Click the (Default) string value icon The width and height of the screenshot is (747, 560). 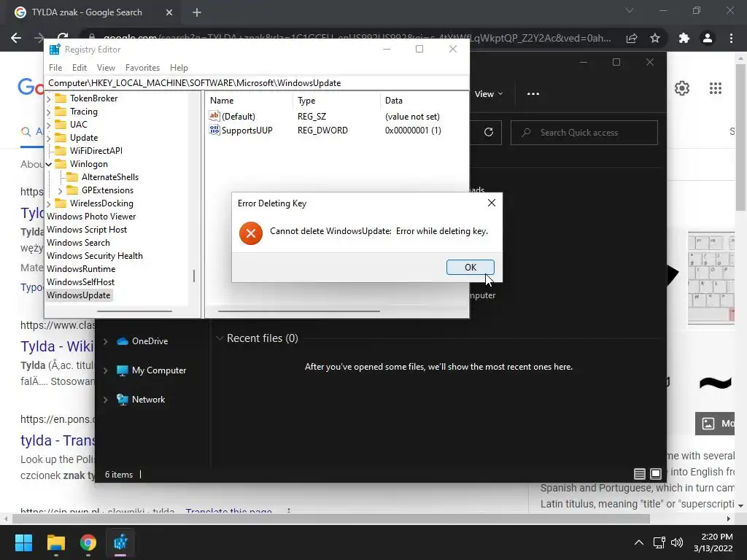[x=214, y=116]
